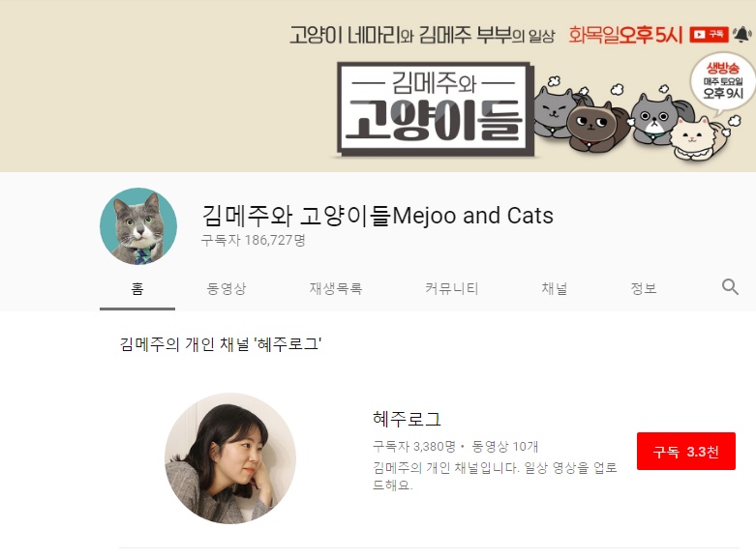Open the channel search magnifier icon
The width and height of the screenshot is (756, 559).
730,287
